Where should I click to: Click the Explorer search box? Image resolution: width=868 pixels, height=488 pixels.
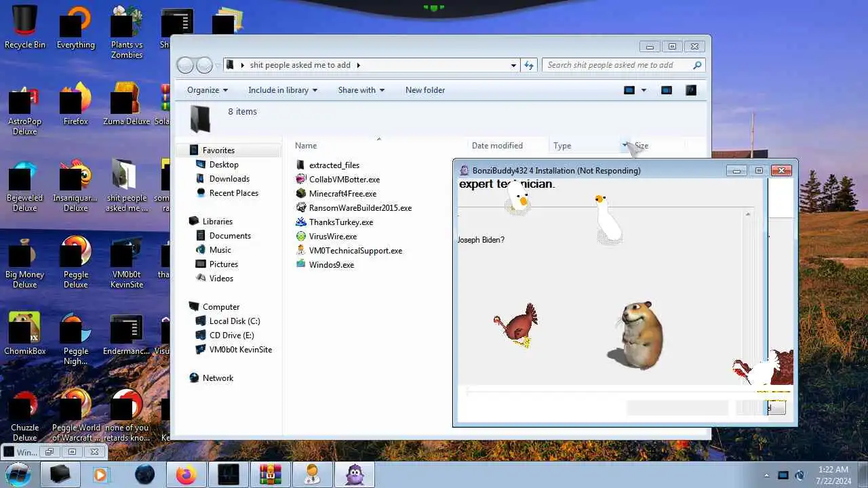(x=624, y=65)
